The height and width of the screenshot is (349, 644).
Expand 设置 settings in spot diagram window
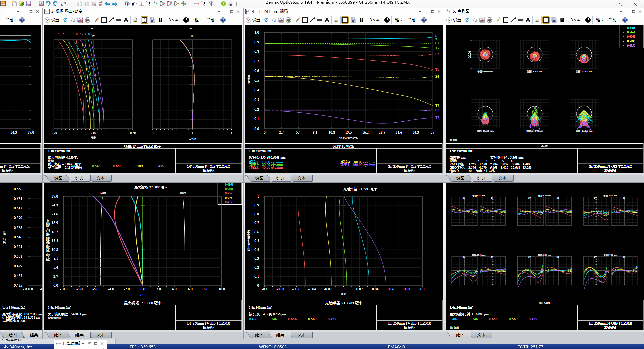tap(449, 20)
